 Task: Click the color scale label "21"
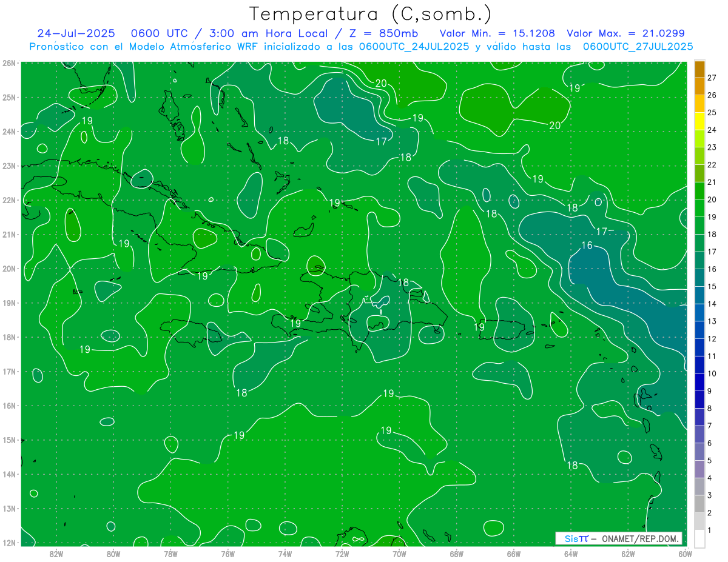(712, 182)
